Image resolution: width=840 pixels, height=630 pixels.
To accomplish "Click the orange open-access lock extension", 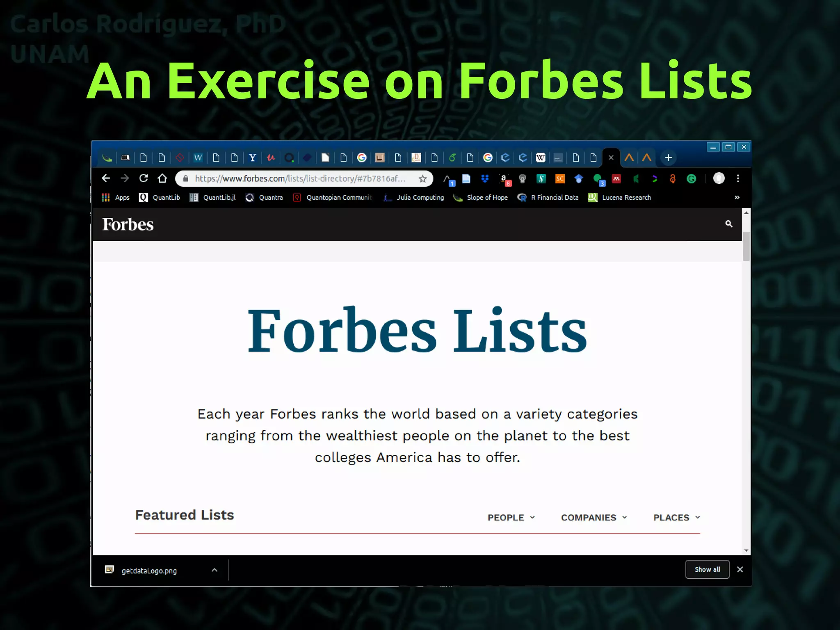I will point(673,178).
